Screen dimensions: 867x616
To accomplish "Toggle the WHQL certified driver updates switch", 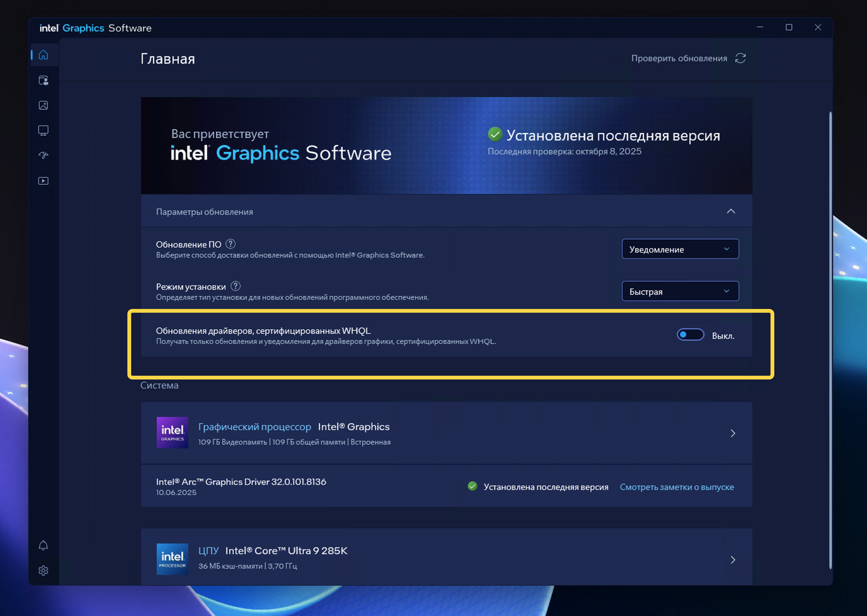I will (x=690, y=335).
